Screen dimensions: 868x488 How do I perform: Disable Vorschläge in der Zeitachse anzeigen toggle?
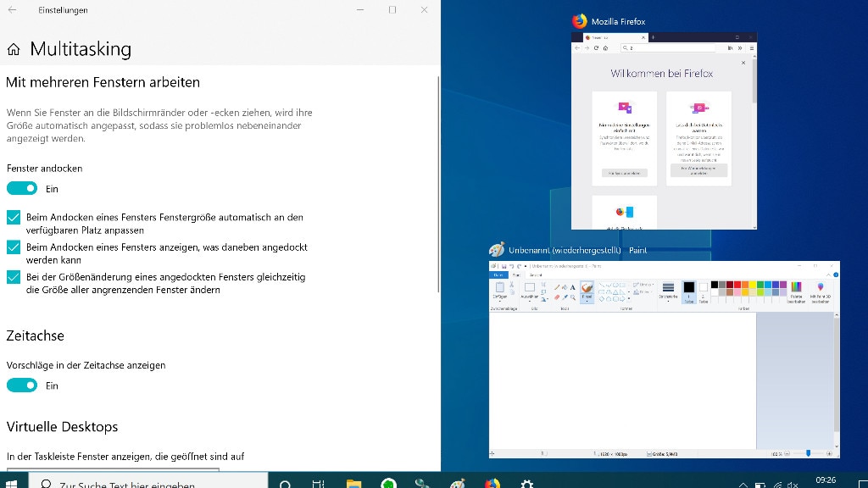[22, 385]
